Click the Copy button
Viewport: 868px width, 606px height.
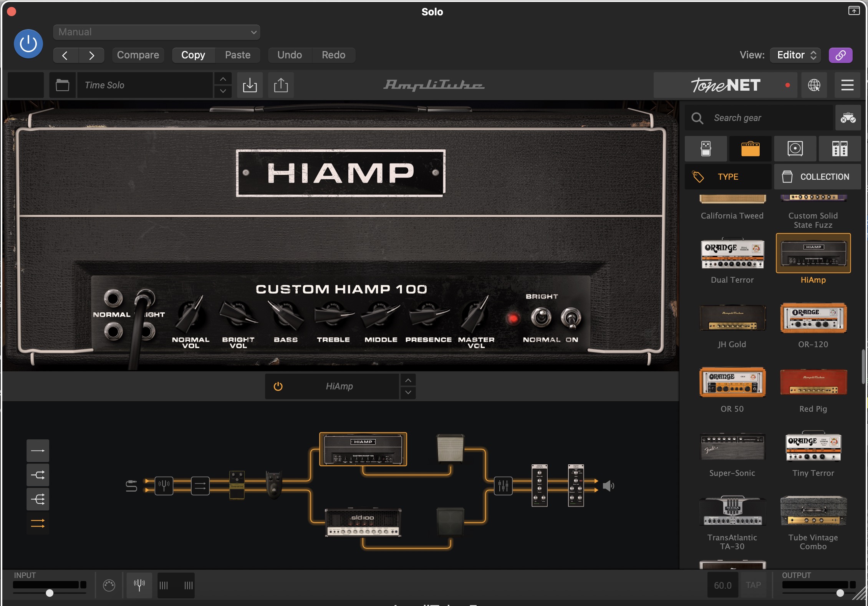193,55
